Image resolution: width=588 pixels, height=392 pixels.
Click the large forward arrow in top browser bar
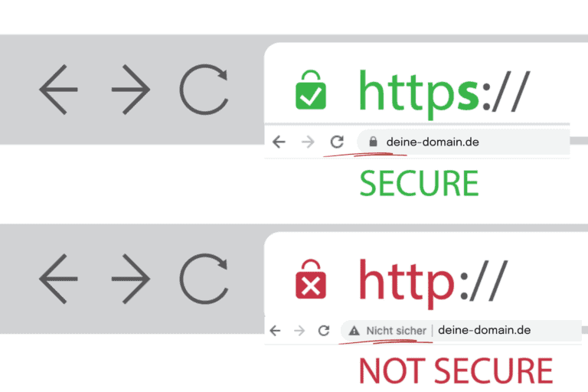tap(131, 90)
